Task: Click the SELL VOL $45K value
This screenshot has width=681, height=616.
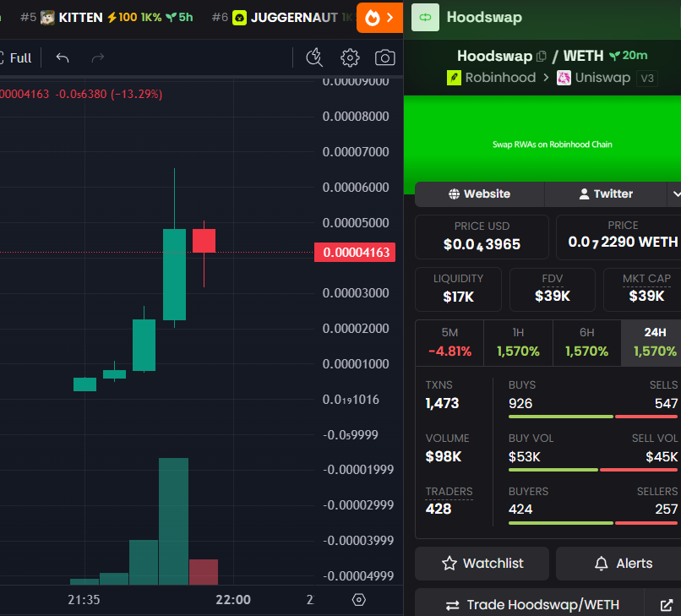Action: (x=662, y=457)
